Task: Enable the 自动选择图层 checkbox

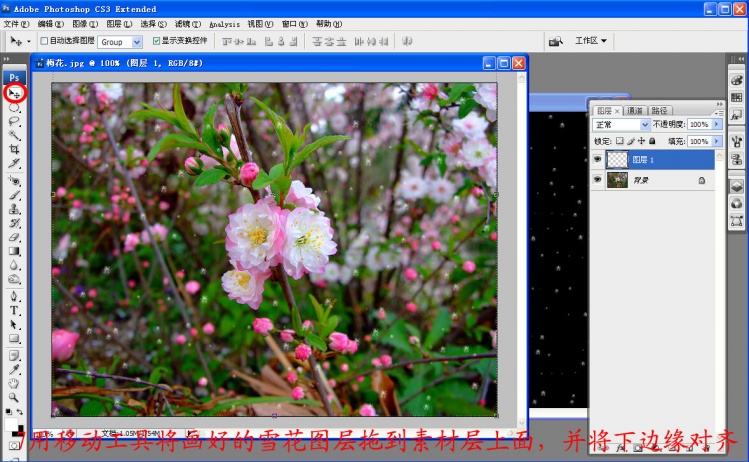Action: coord(43,41)
